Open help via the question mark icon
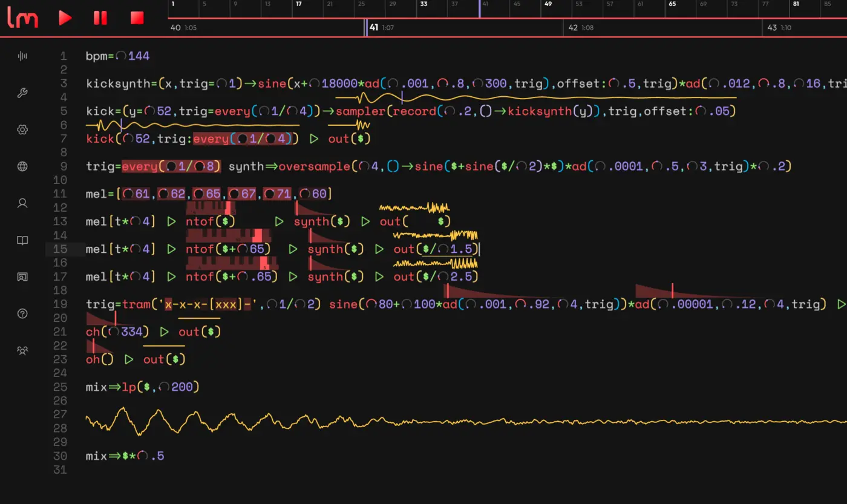Screen dimensions: 847x504 (22, 313)
